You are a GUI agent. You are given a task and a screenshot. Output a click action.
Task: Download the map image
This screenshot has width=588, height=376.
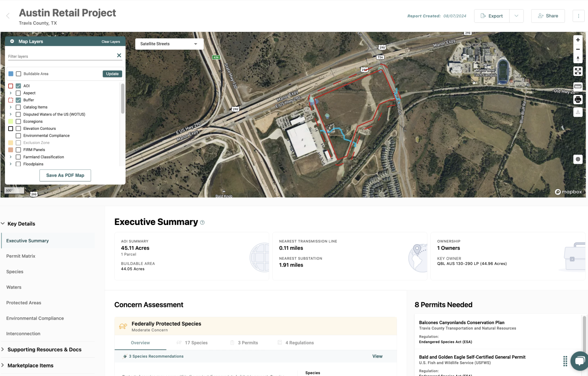[x=577, y=112]
